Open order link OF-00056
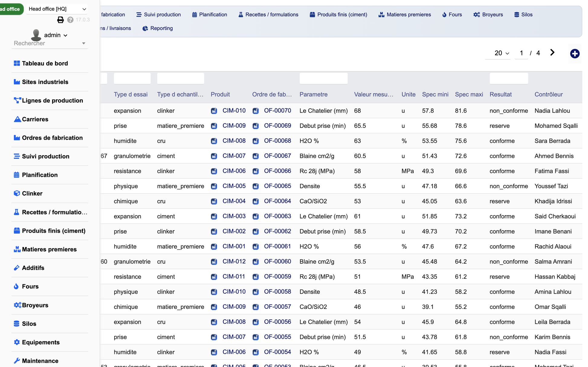The width and height of the screenshot is (588, 367). click(278, 322)
